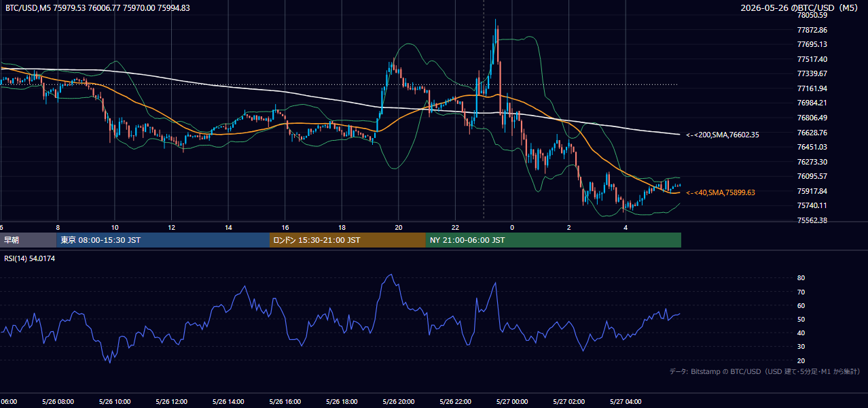This screenshot has height=408, width=868.
Task: Click hour tick 10 under price chart
Action: pyautogui.click(x=115, y=228)
